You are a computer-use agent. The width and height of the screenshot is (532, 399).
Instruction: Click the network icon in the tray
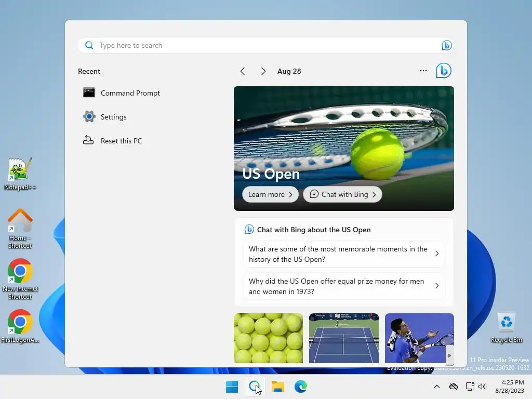(x=470, y=387)
